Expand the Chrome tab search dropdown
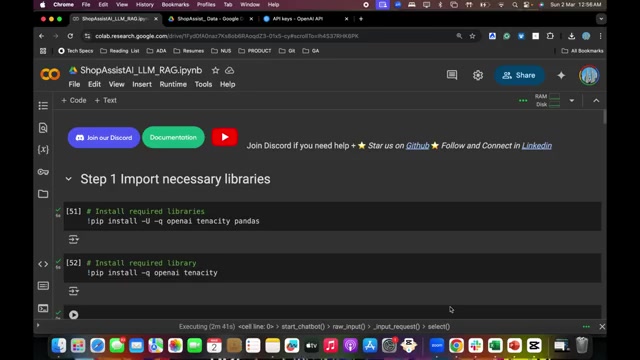The image size is (640, 360). tap(601, 19)
